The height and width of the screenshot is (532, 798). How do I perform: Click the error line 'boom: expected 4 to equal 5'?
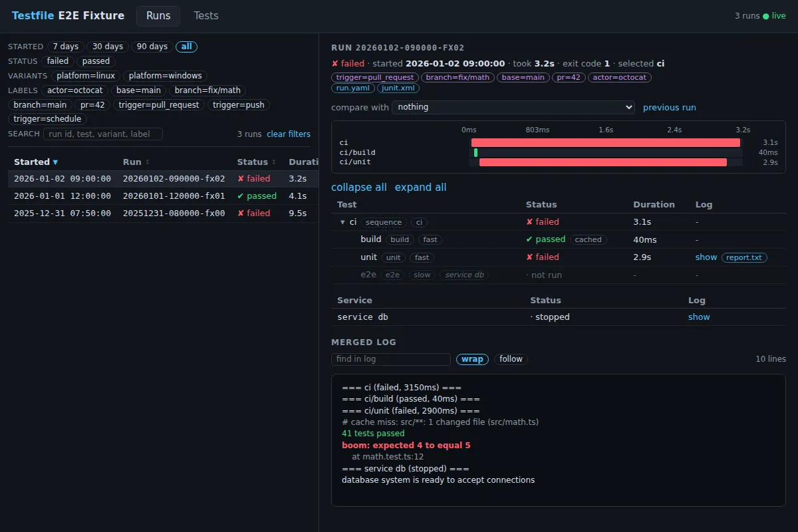point(406,446)
